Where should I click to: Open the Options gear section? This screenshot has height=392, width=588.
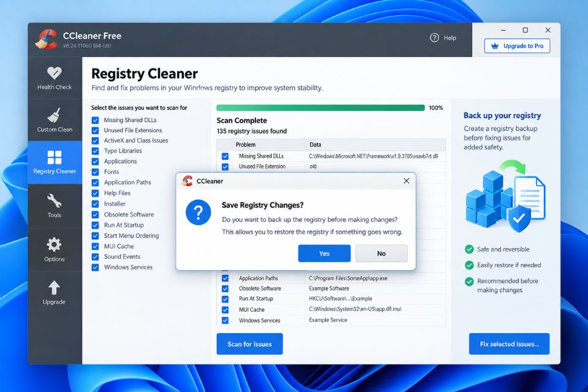coord(55,249)
